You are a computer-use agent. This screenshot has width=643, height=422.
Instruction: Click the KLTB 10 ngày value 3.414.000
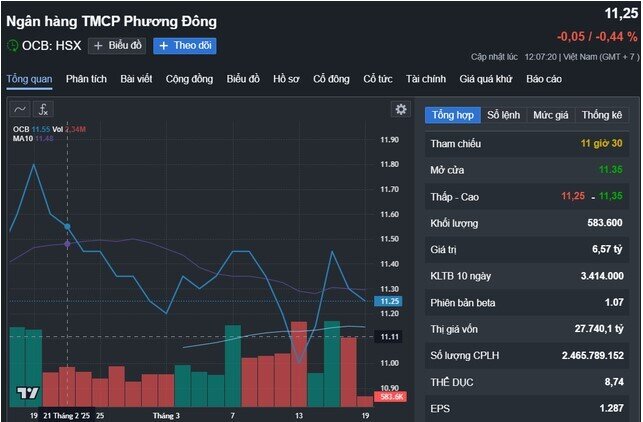pos(602,276)
